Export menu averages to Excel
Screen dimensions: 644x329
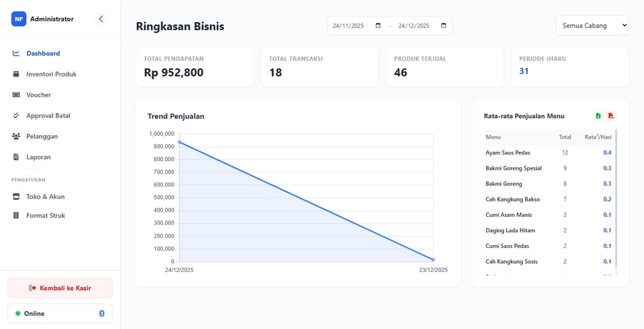(598, 115)
